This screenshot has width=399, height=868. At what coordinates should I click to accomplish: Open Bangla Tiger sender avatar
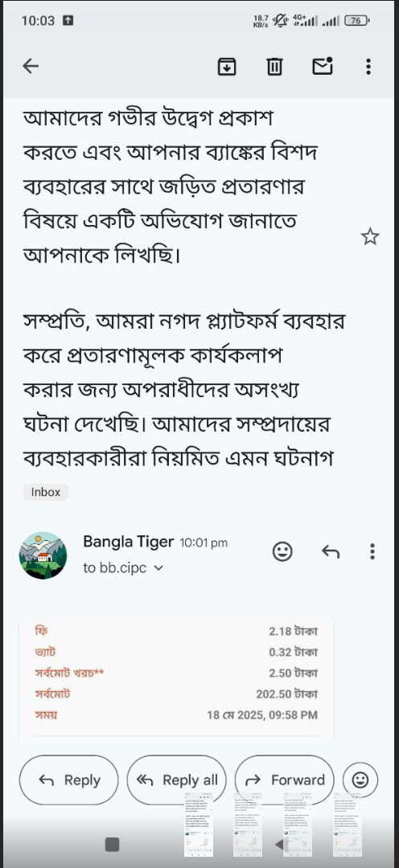pos(43,555)
